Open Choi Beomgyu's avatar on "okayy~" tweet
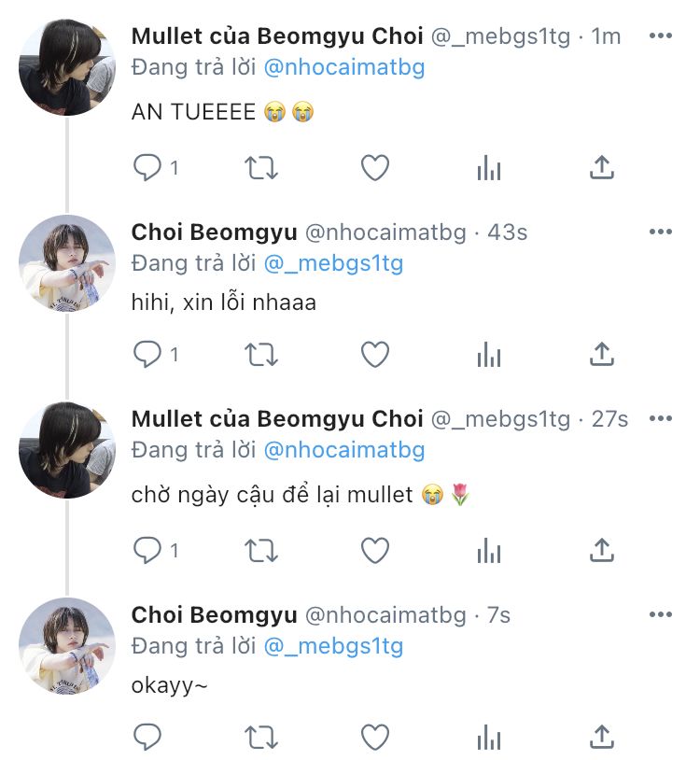The width and height of the screenshot is (700, 760). pyautogui.click(x=67, y=646)
